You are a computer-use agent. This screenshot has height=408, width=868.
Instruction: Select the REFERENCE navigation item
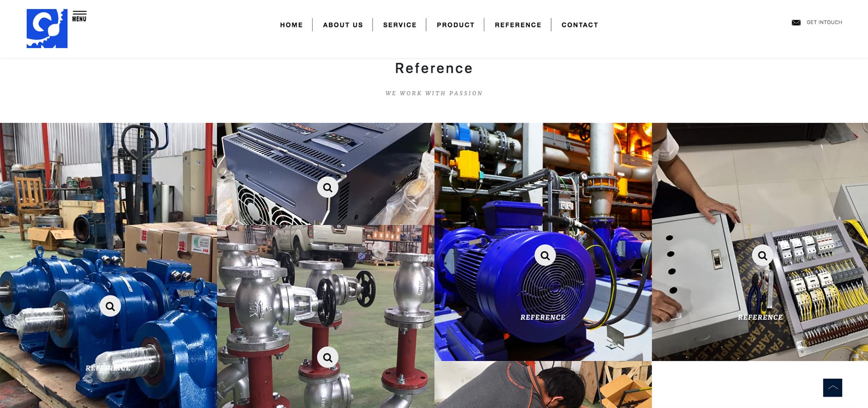518,25
